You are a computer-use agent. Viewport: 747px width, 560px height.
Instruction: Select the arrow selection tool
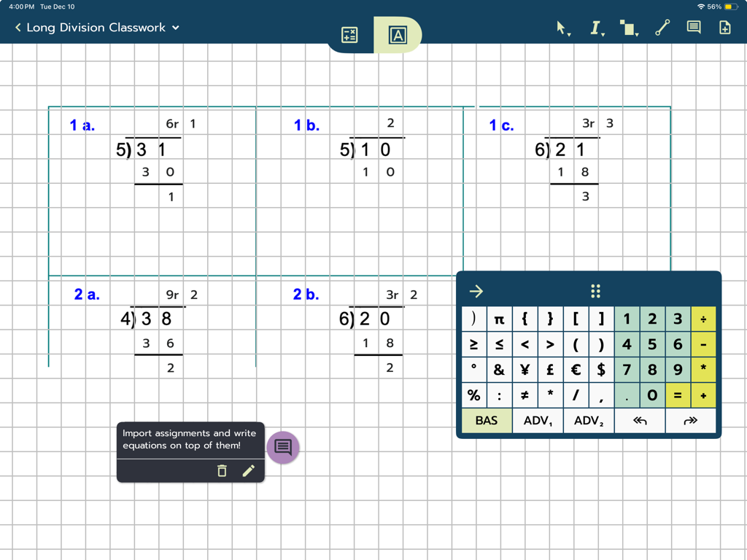coord(560,26)
